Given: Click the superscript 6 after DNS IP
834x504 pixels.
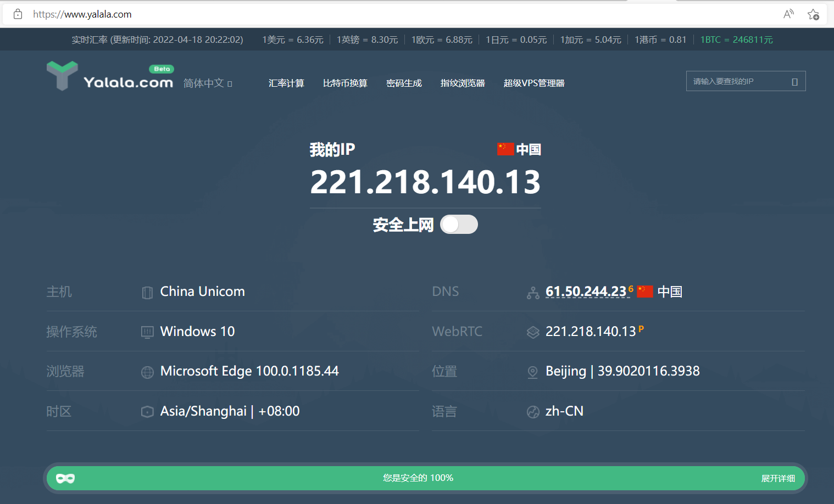Looking at the screenshot, I should pyautogui.click(x=631, y=289).
